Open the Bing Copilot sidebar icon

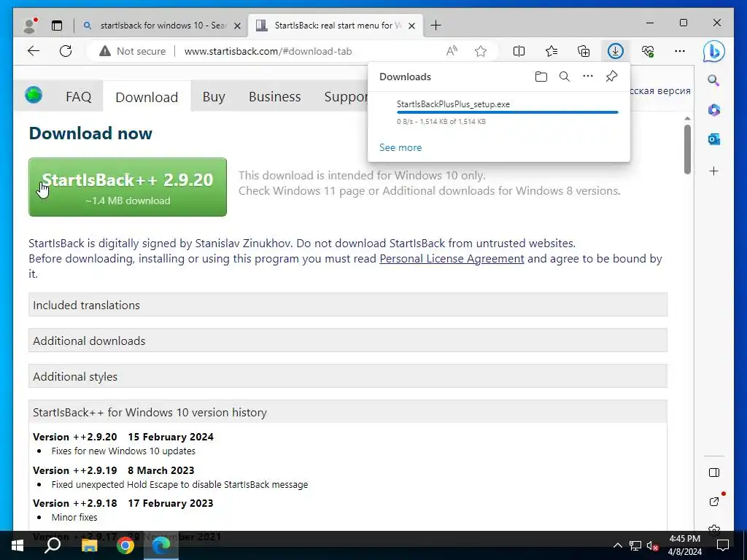(713, 52)
